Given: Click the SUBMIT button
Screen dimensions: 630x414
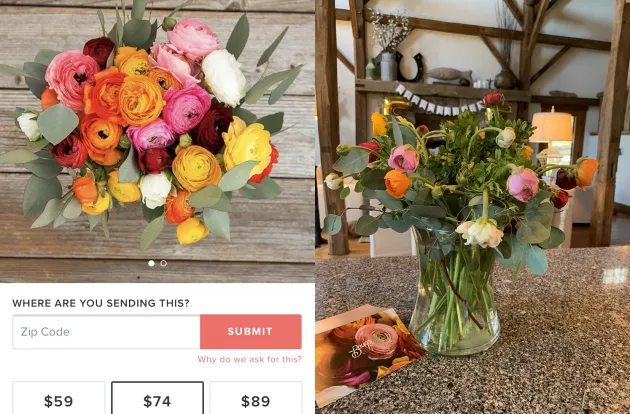Looking at the screenshot, I should (251, 332).
